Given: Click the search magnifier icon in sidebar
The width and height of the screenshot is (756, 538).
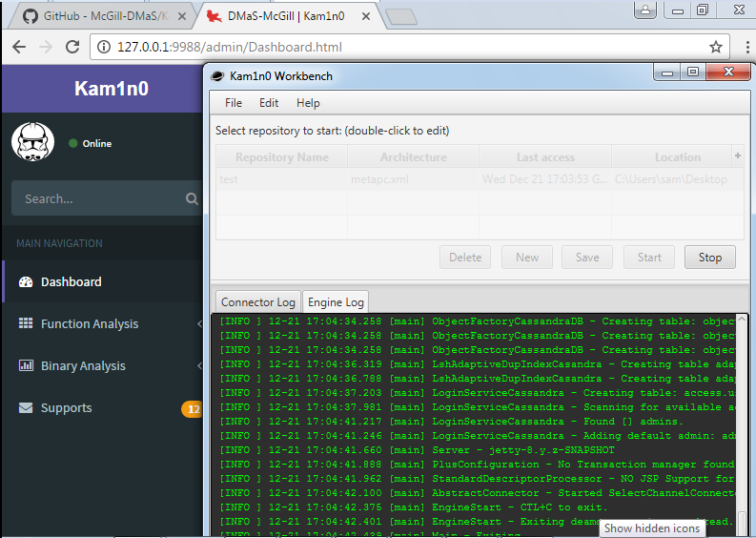Looking at the screenshot, I should tap(192, 198).
